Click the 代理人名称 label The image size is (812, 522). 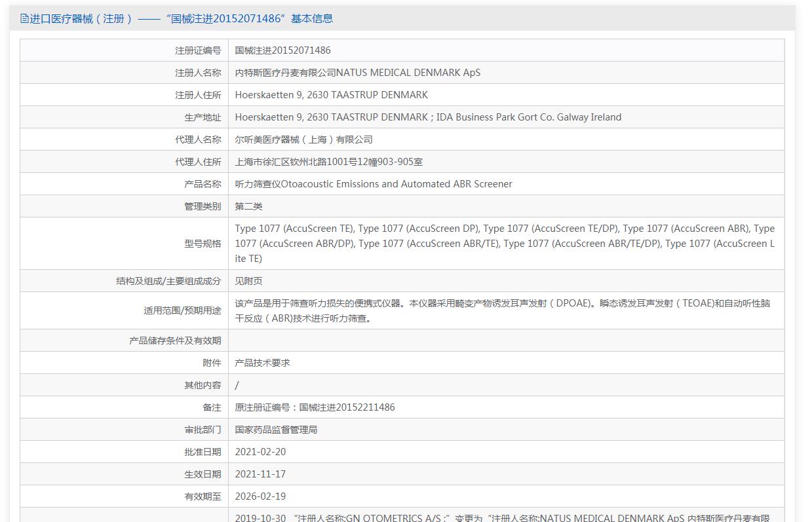[198, 140]
